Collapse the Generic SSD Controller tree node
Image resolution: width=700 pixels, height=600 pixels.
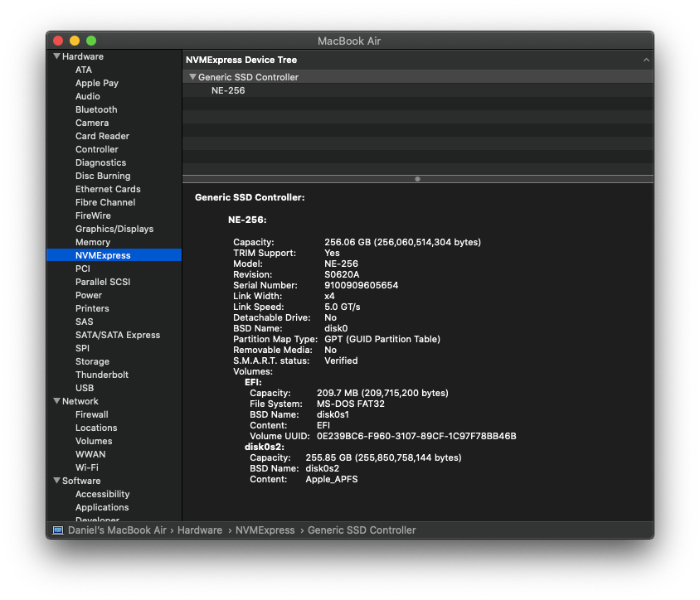pos(192,77)
